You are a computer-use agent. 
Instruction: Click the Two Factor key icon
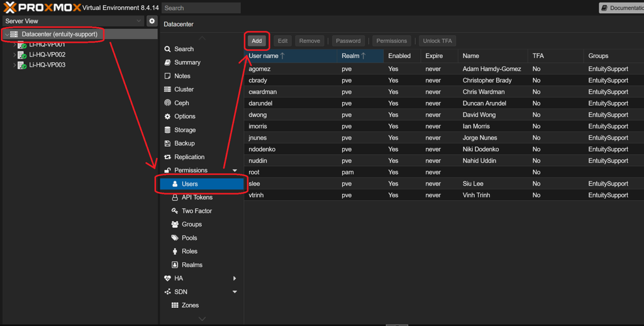coord(175,211)
